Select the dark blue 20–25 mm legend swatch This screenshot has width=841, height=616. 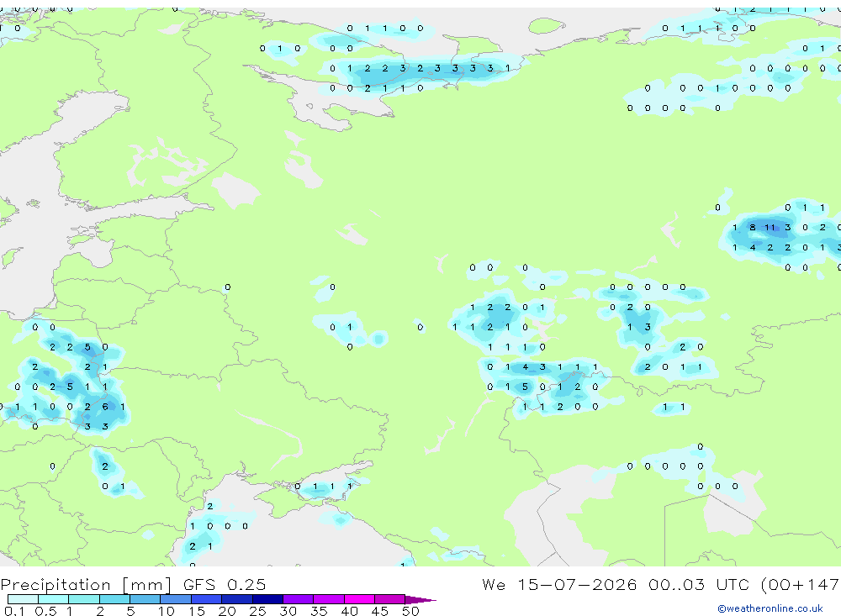(237, 599)
